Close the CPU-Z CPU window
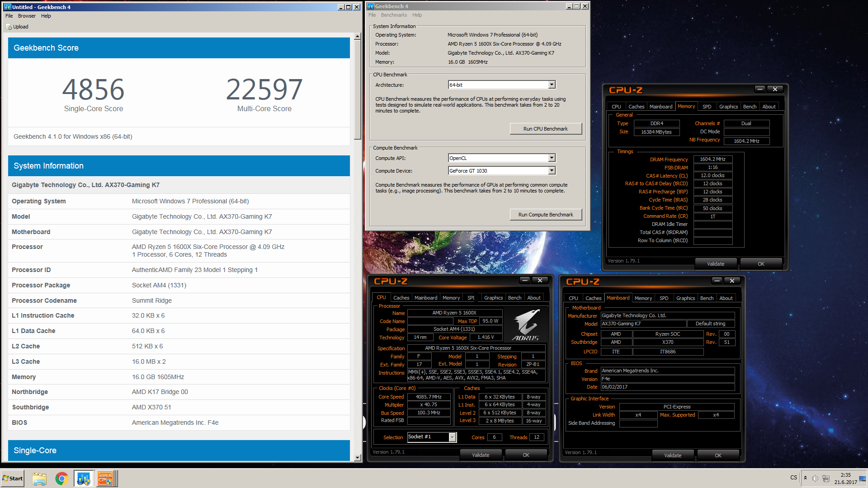Image resolution: width=868 pixels, height=488 pixels. (x=540, y=280)
